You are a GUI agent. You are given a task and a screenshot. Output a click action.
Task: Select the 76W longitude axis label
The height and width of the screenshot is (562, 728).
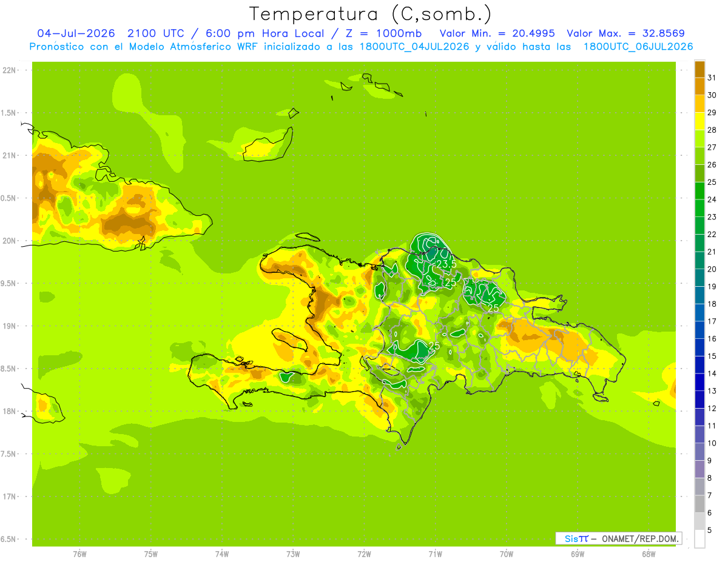pyautogui.click(x=79, y=554)
